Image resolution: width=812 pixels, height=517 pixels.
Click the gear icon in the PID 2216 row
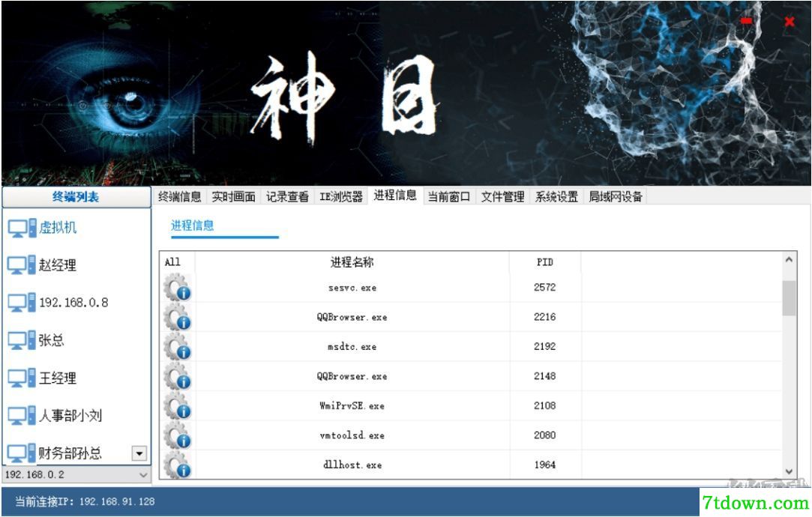[178, 317]
